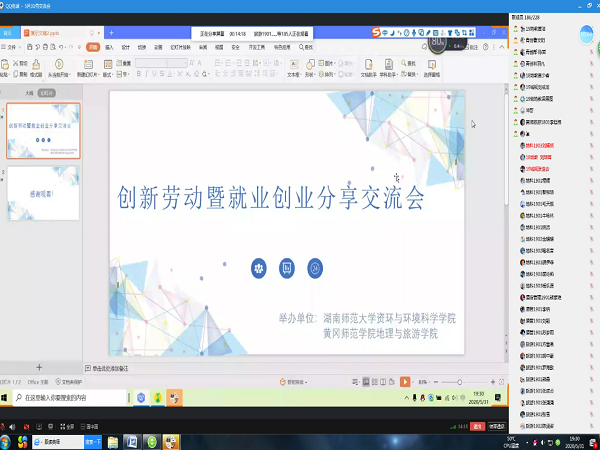Open the Smart Beautify dropdown in status bar

point(294,382)
